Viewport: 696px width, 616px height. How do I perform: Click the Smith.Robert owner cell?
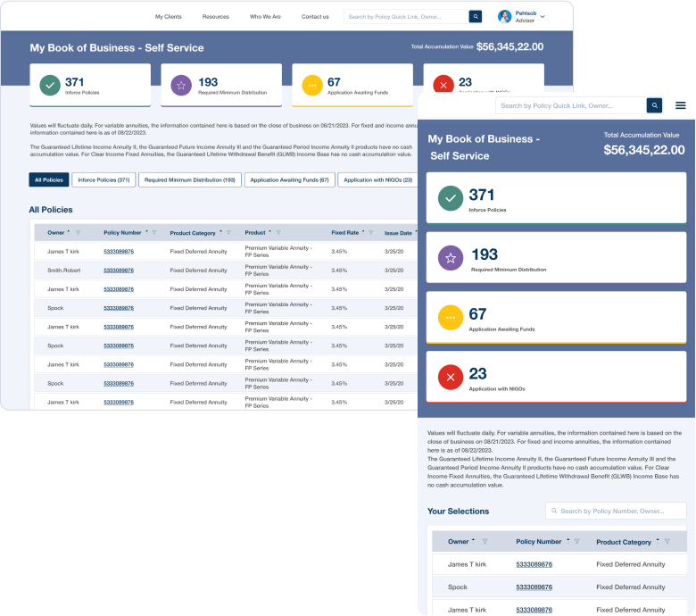[x=64, y=271]
